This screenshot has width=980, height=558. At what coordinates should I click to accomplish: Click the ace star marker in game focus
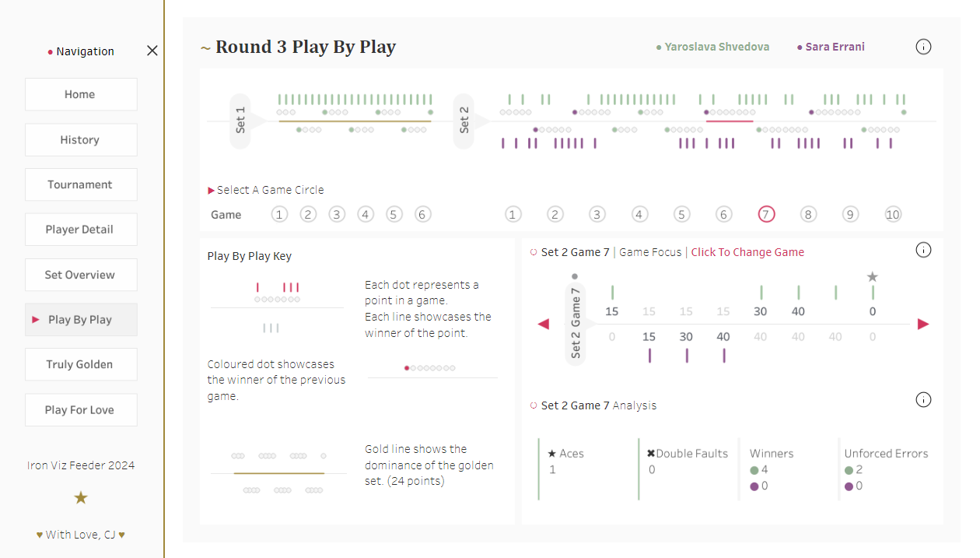[x=873, y=277]
